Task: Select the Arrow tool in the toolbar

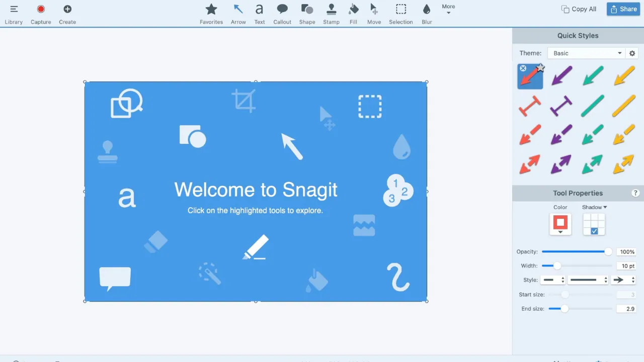Action: (x=238, y=14)
